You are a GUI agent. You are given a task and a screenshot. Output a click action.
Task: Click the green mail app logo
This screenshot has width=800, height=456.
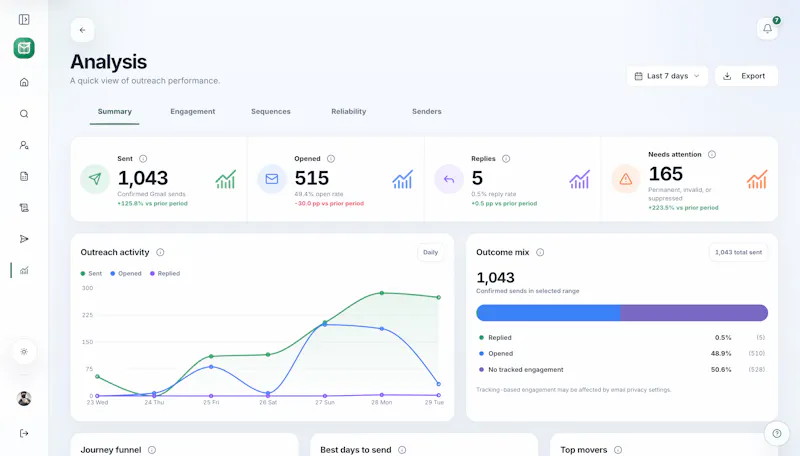pos(24,48)
